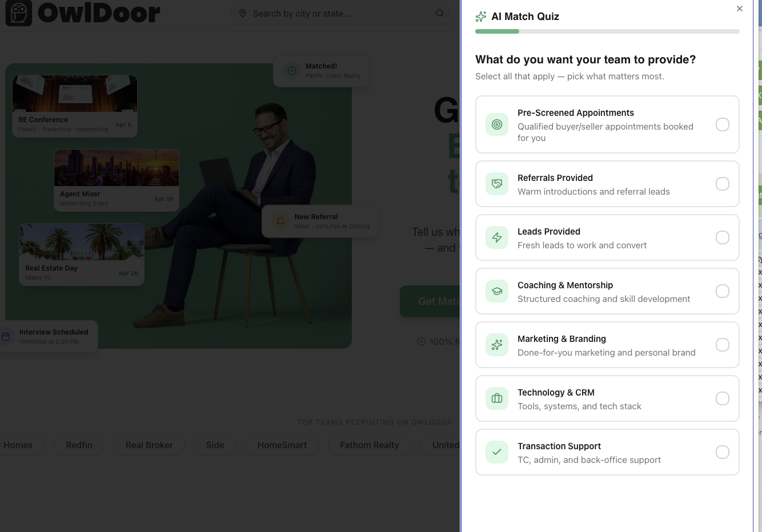Enable the Leads Provided option circle
This screenshot has height=532, width=762.
[x=723, y=237]
